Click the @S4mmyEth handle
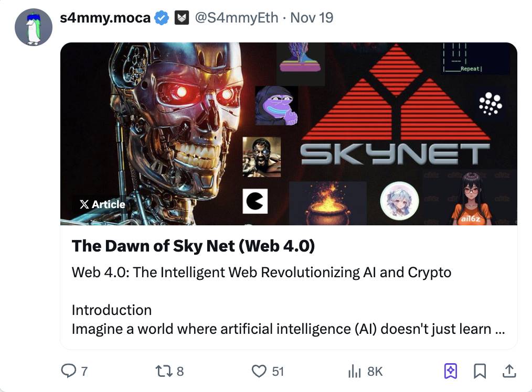Viewport: 532px width, 392px height. point(236,18)
